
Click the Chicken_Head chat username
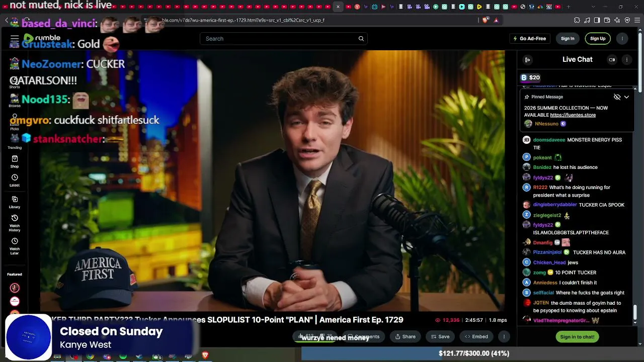coord(549,262)
